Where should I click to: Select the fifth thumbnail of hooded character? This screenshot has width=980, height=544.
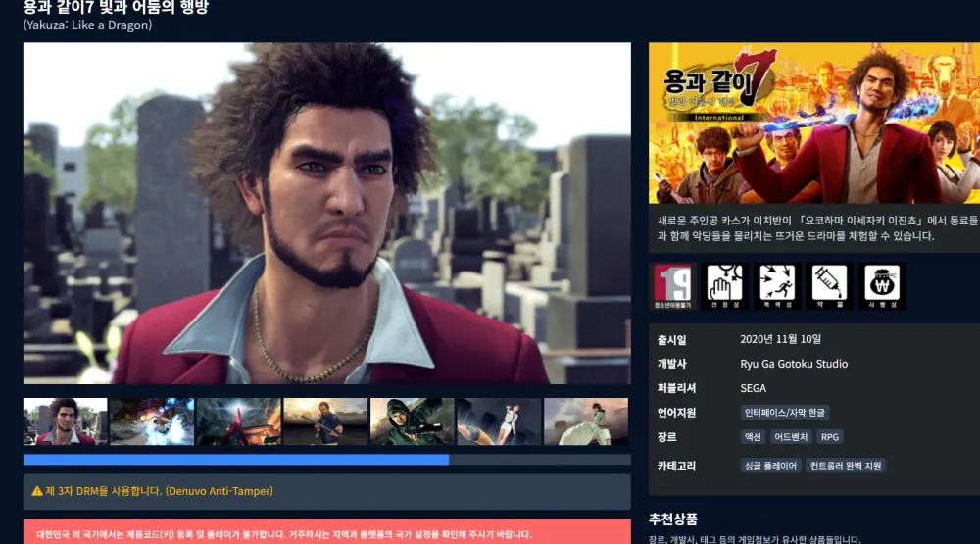(413, 421)
